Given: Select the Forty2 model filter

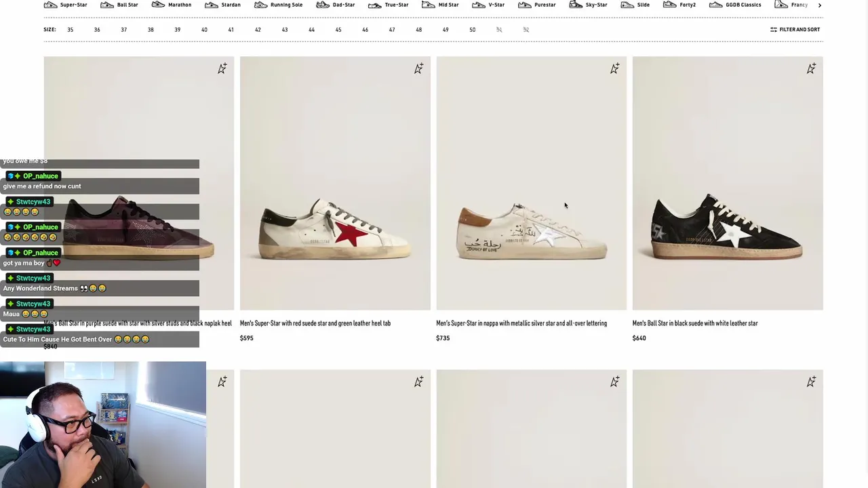Looking at the screenshot, I should pyautogui.click(x=679, y=5).
